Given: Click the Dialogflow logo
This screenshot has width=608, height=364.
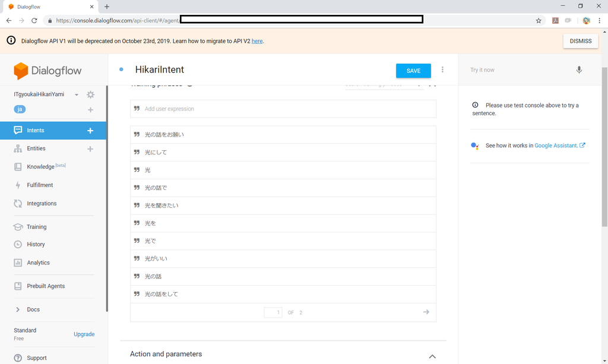Looking at the screenshot, I should pos(47,71).
